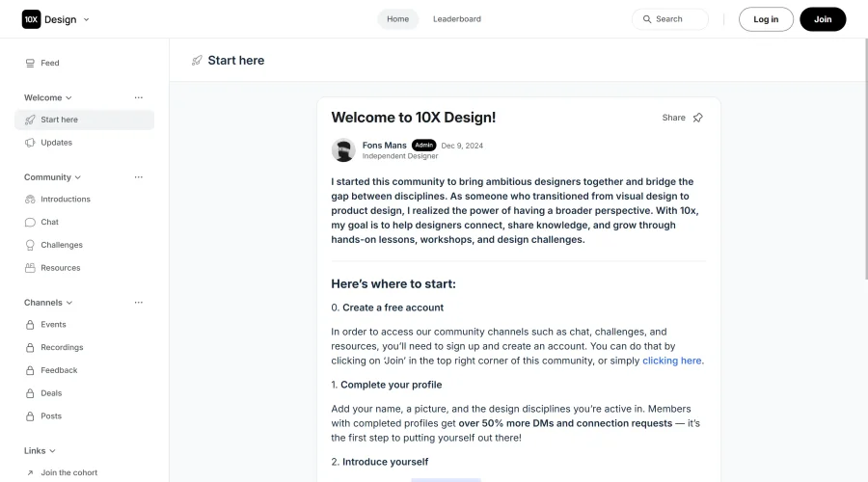Select Start here in the sidebar
Screen dimensions: 868x482
coord(84,120)
